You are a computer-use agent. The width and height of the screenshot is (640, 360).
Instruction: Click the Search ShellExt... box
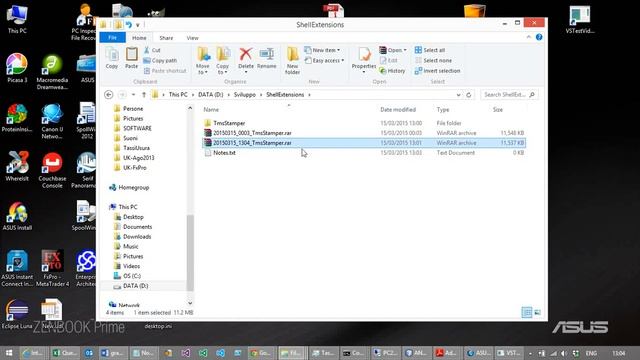(509, 95)
